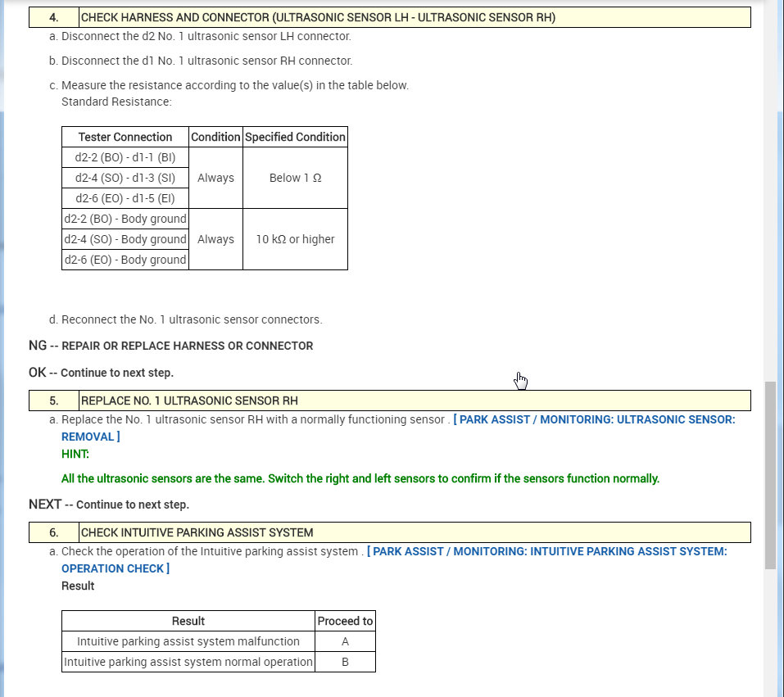Click table cell d2-2 (BO) - Body ground
The width and height of the screenshot is (784, 697).
click(x=125, y=219)
